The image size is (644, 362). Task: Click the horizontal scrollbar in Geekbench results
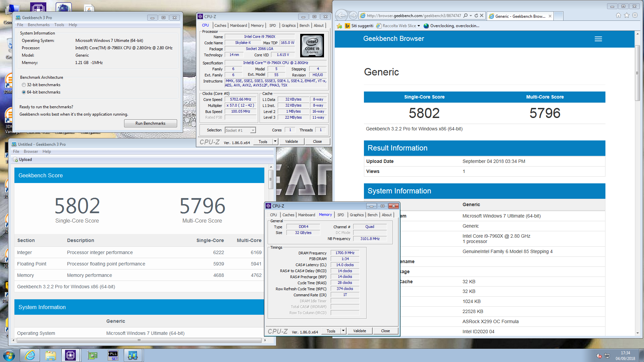pos(139,340)
